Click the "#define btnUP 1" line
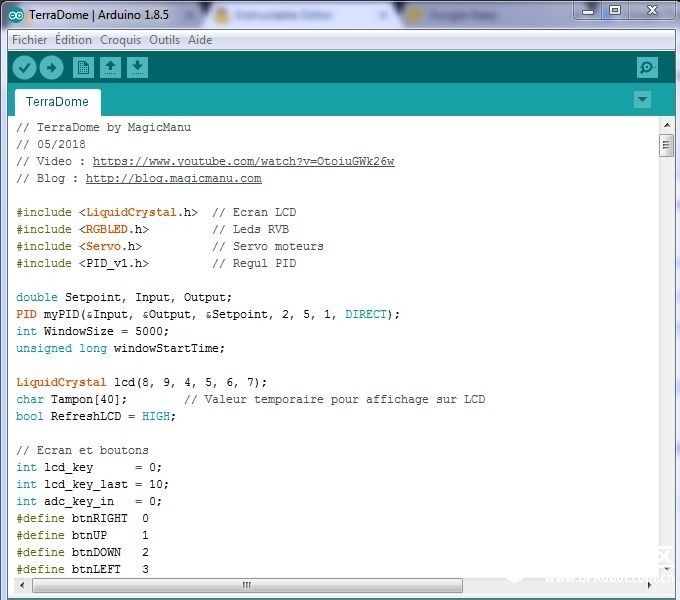Viewport: 680px width, 600px height. coord(82,535)
